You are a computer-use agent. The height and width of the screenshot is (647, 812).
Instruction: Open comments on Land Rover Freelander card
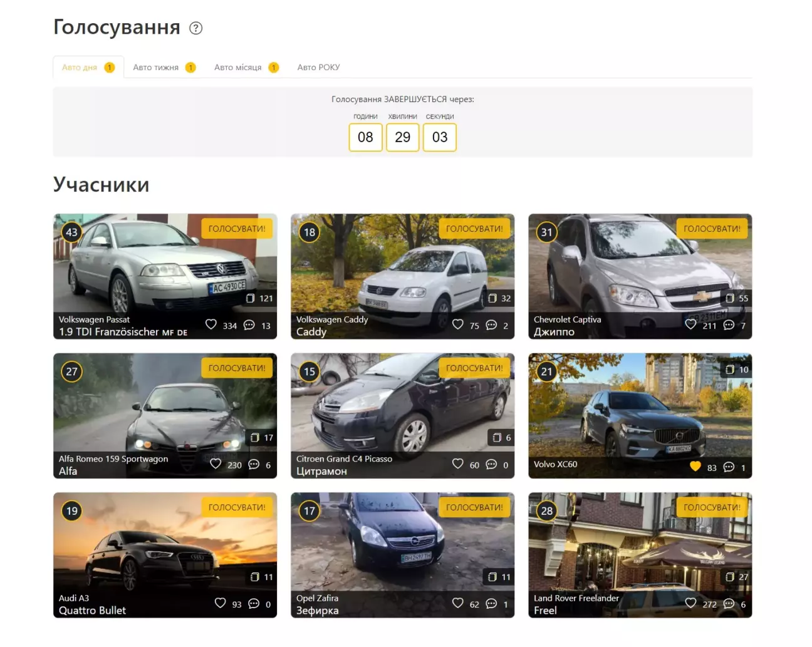pyautogui.click(x=729, y=604)
